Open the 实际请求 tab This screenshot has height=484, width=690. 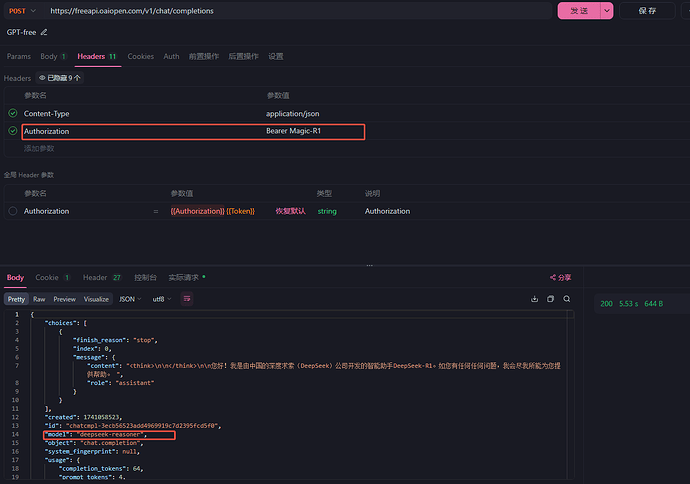187,278
